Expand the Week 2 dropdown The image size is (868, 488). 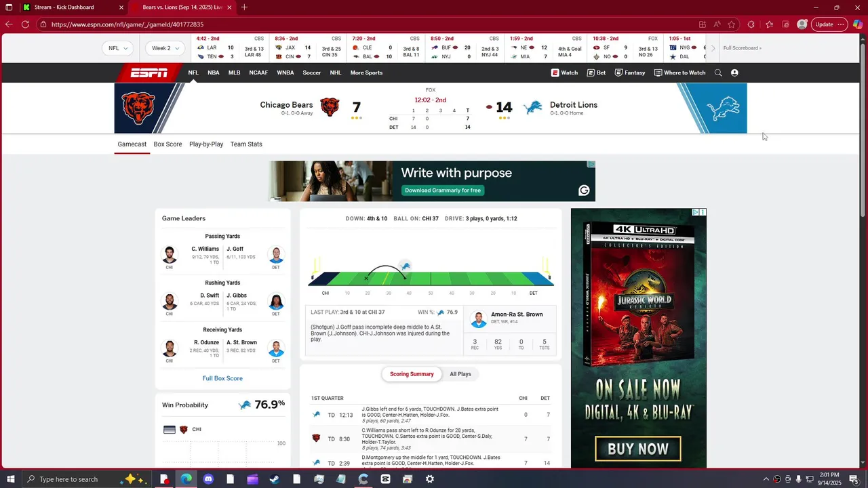(x=166, y=48)
